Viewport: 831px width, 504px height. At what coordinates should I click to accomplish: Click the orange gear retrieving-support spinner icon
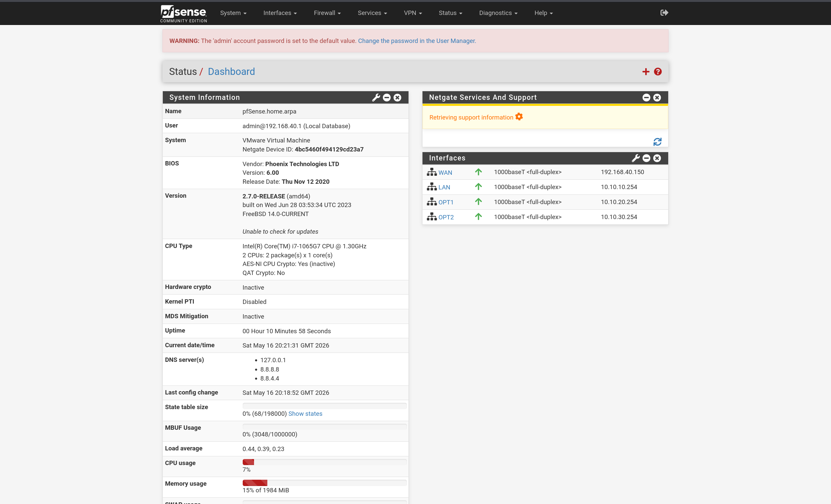click(x=519, y=117)
